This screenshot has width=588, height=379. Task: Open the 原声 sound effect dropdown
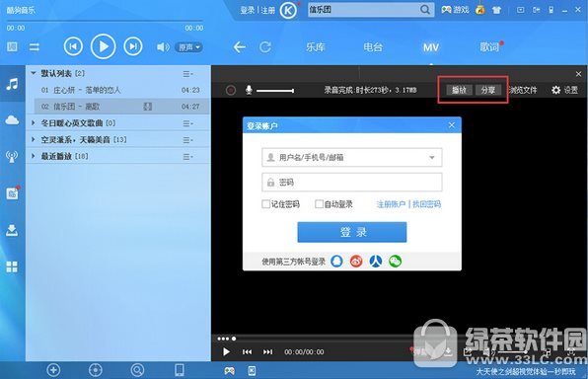188,47
